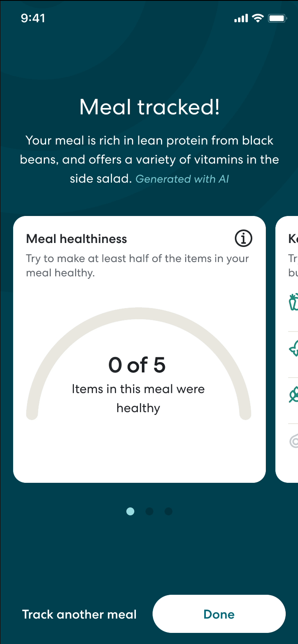Tap the greyed-out swirl icon
The image size is (298, 644).
[x=294, y=441]
